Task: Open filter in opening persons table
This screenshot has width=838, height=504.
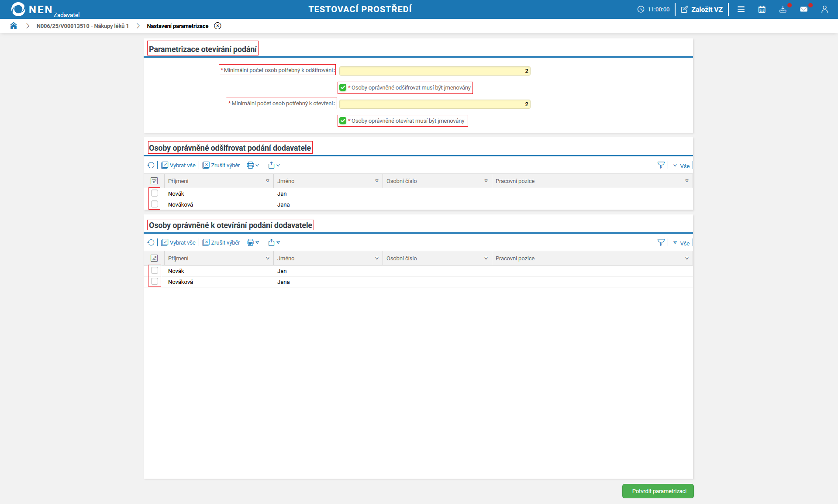Action: (661, 242)
